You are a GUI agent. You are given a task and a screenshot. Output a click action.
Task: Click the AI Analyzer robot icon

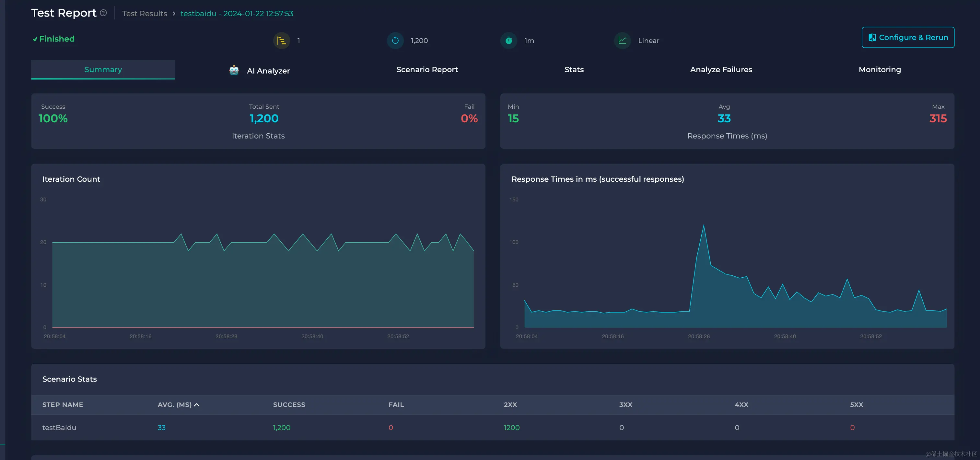pos(234,70)
